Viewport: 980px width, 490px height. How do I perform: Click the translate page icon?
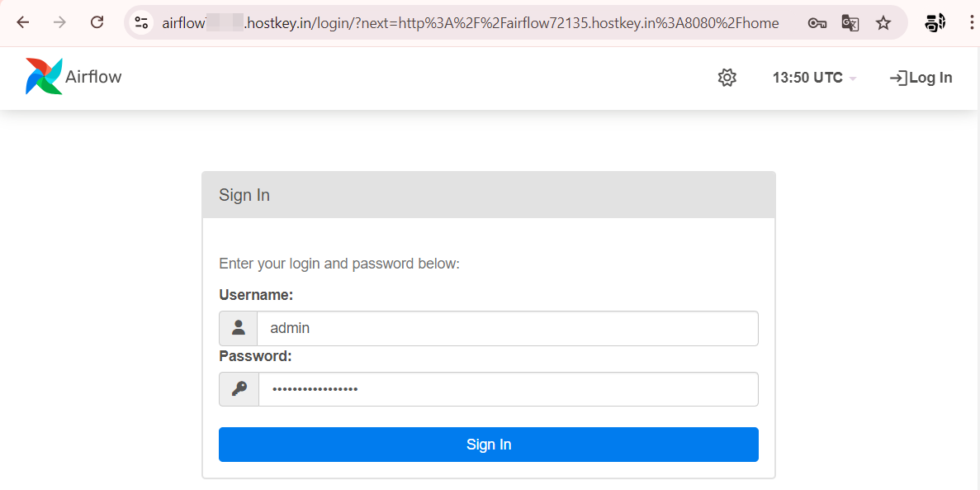[850, 23]
